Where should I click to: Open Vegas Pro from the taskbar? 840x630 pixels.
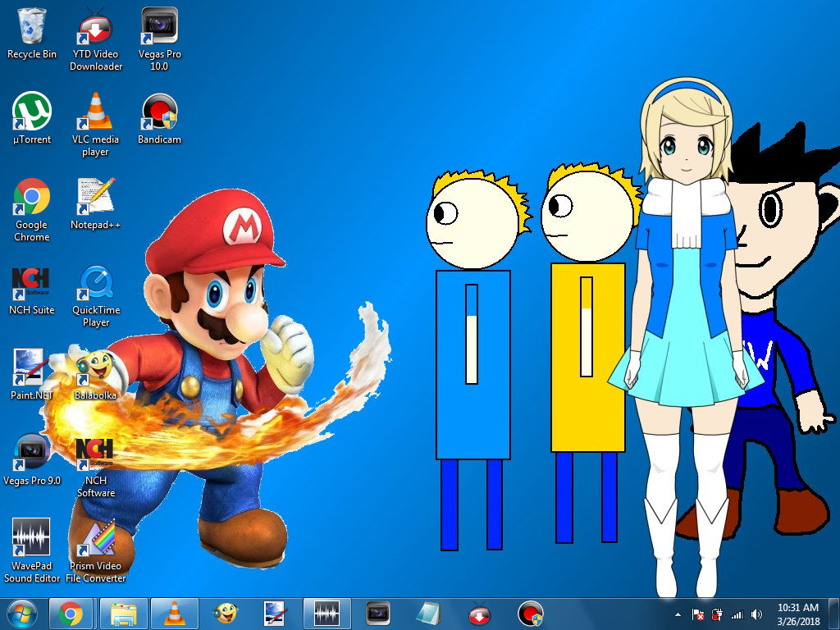point(377,614)
